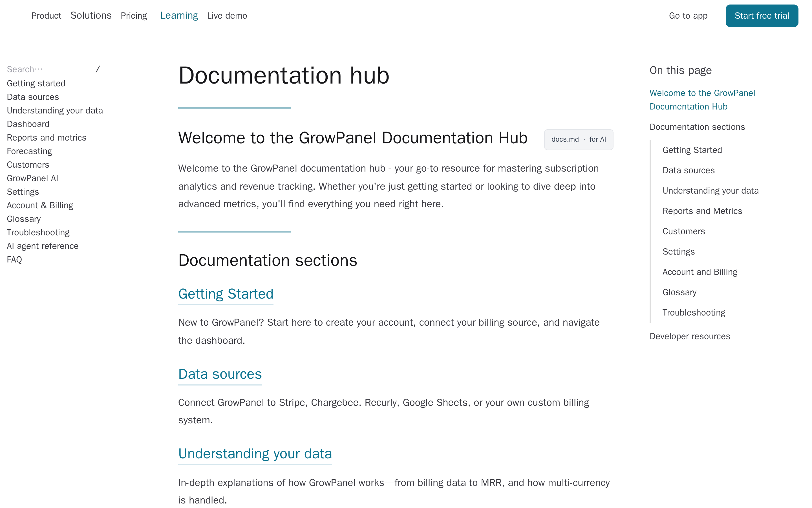Open the Solutions menu
812x508 pixels.
point(91,16)
